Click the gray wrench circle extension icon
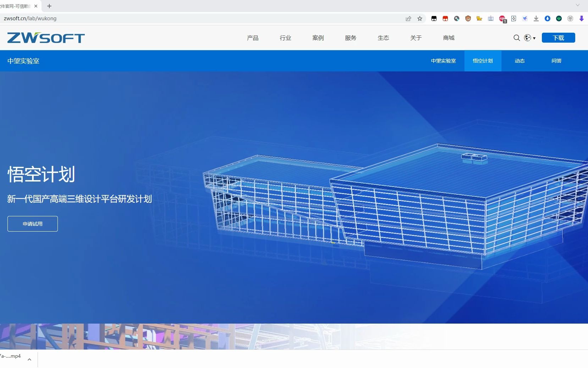588x368 pixels. pos(457,18)
